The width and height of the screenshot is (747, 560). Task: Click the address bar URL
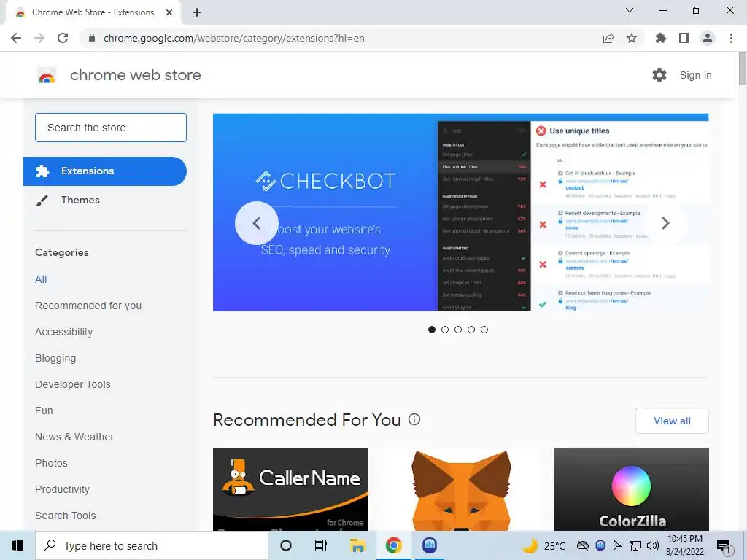pos(234,38)
